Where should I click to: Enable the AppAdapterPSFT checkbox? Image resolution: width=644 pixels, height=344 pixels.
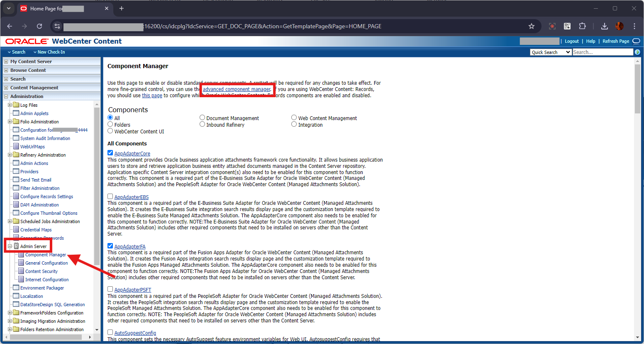click(x=110, y=289)
